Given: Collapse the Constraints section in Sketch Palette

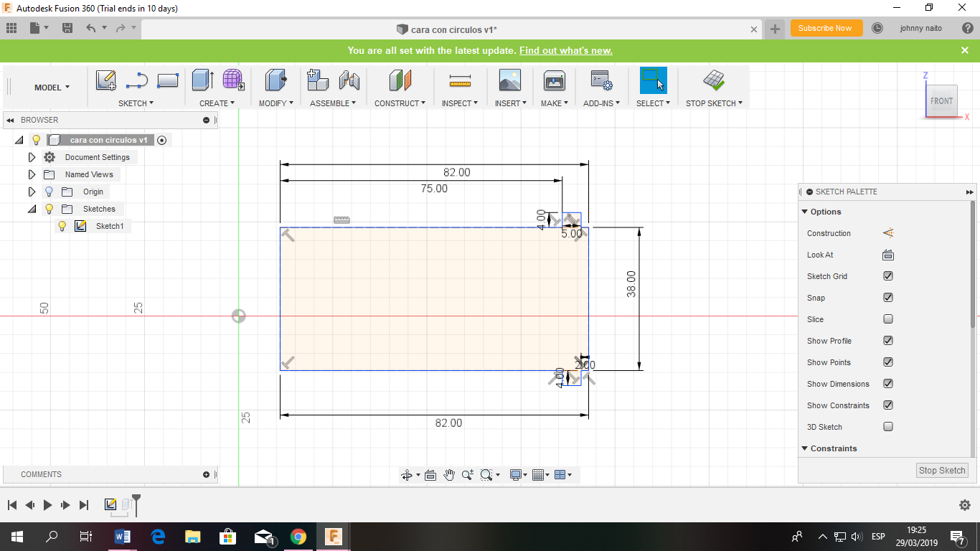Looking at the screenshot, I should point(805,448).
